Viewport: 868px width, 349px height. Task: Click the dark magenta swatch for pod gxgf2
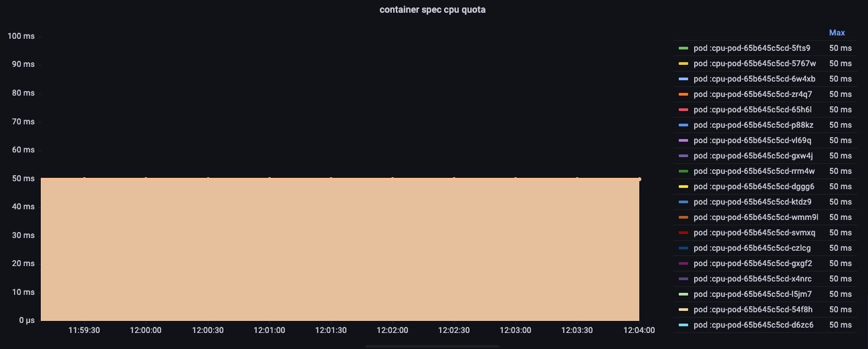coord(683,263)
